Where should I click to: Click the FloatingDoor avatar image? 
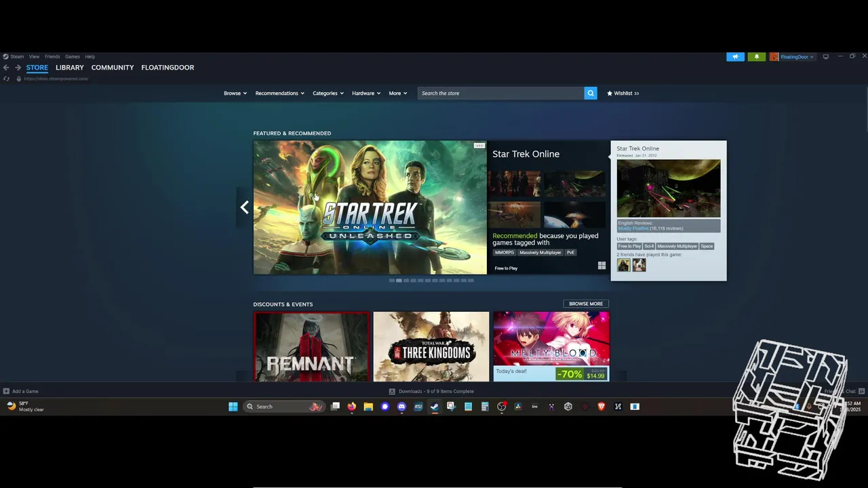(774, 57)
